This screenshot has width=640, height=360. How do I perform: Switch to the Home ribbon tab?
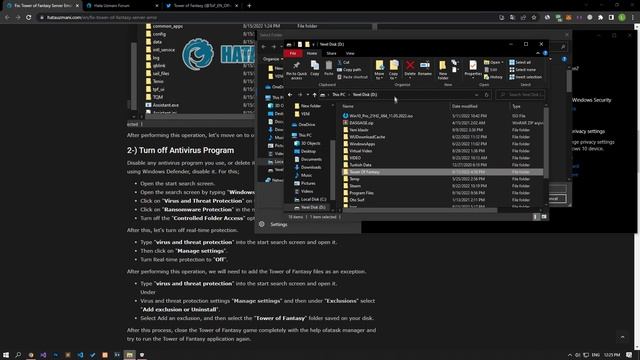click(x=312, y=53)
